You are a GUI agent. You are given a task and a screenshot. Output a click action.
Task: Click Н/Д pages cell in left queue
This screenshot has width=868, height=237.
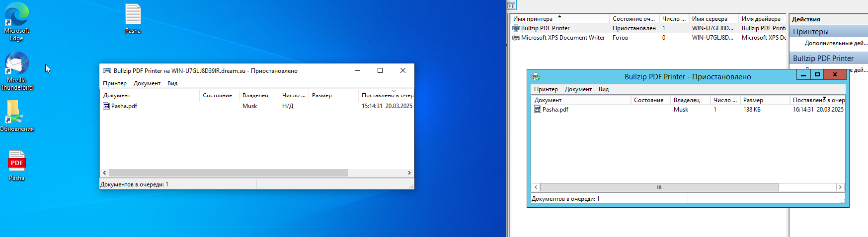[x=288, y=106]
